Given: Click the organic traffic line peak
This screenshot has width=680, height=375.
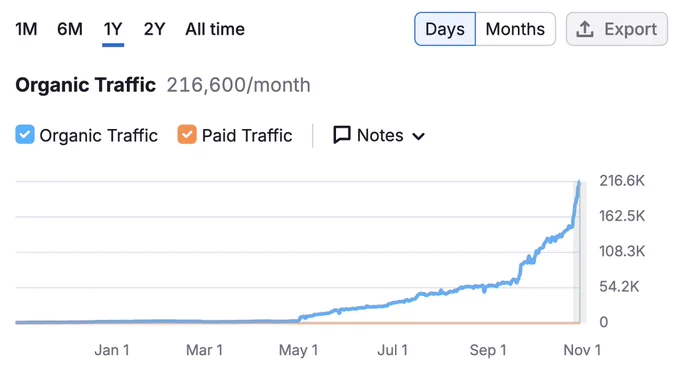Looking at the screenshot, I should click(579, 183).
